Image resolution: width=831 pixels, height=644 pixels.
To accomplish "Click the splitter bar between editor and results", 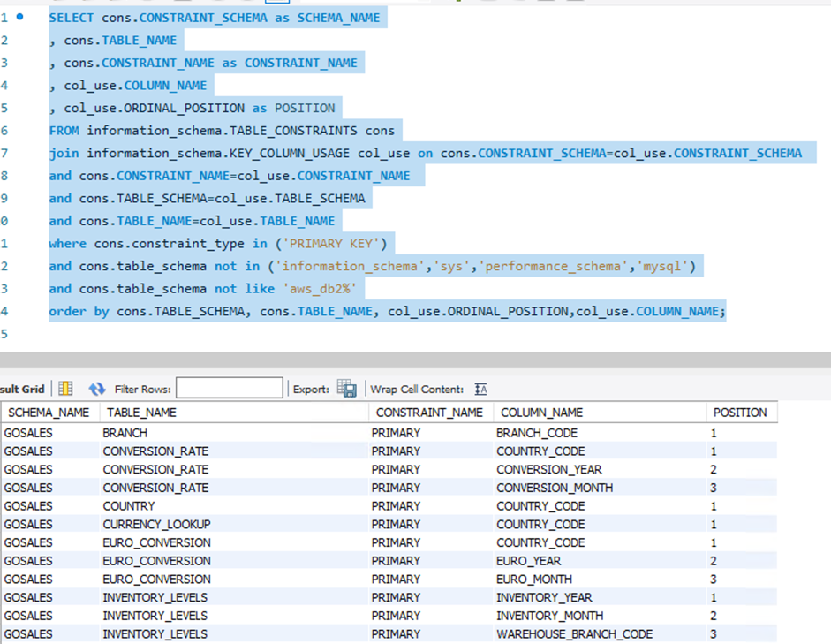I will coord(415,360).
